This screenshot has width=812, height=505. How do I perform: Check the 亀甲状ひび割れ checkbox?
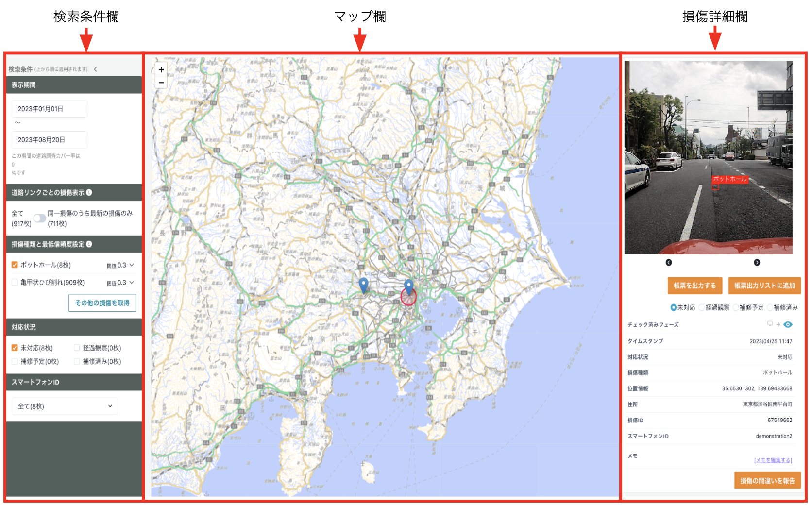point(14,282)
